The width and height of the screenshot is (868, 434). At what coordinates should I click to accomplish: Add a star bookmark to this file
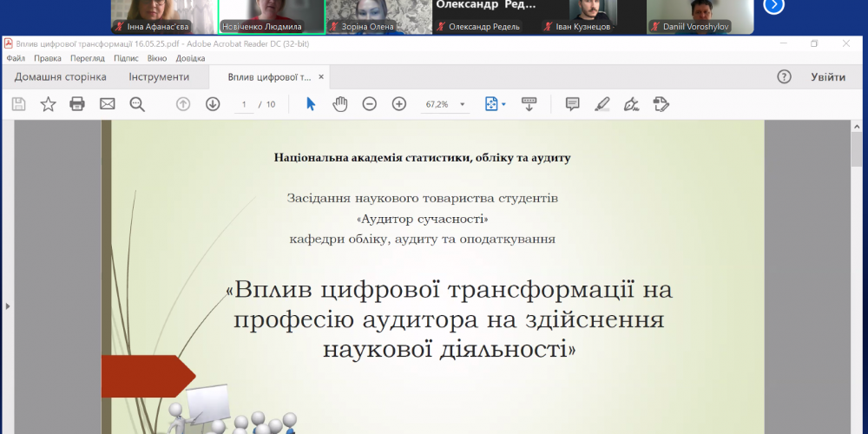click(48, 104)
